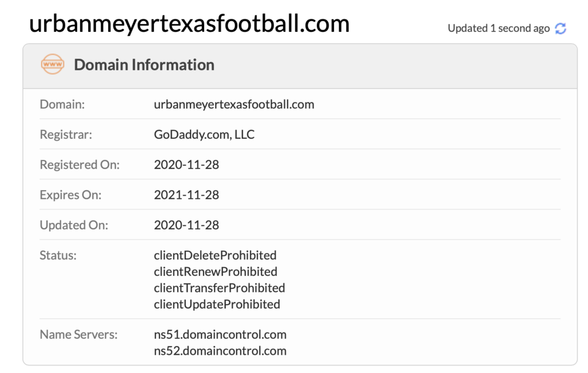
Task: Click the clientRenewProhibited status
Action: [x=215, y=272]
